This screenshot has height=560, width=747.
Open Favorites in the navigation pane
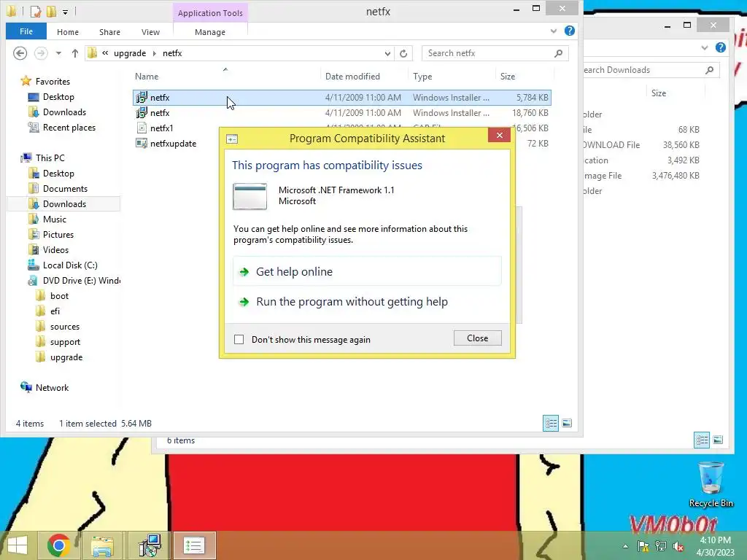53,82
